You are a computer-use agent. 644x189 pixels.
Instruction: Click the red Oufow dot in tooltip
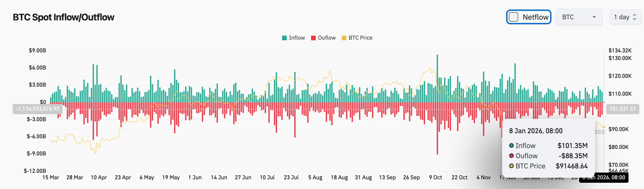(511, 156)
